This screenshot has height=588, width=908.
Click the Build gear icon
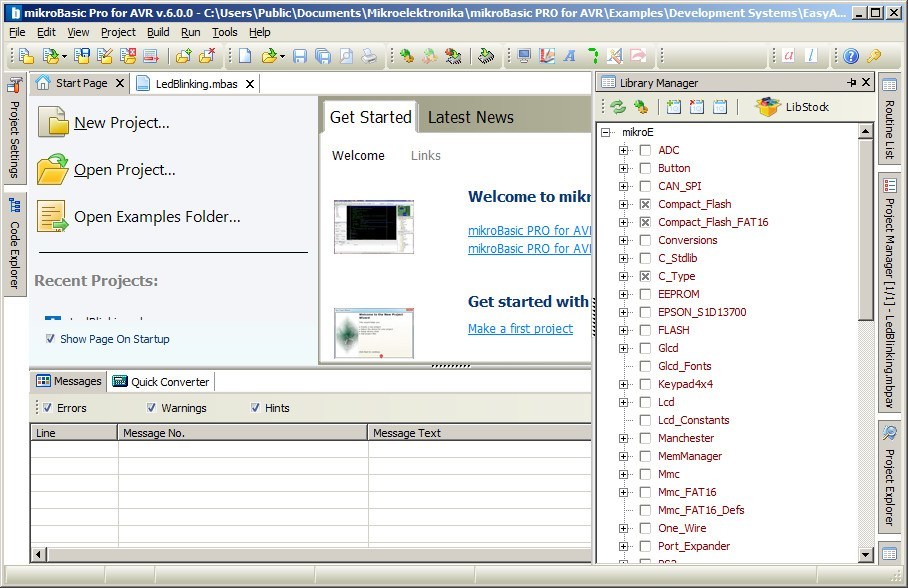coord(407,56)
